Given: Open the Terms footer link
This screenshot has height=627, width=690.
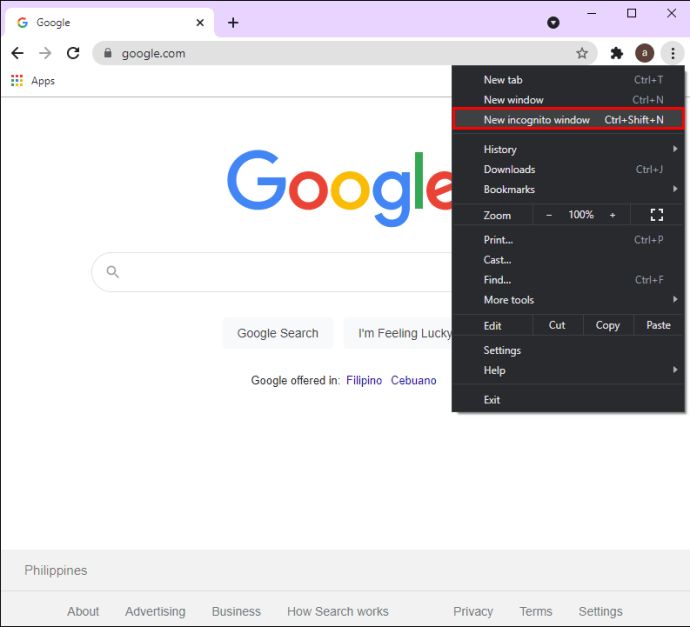Looking at the screenshot, I should coord(536,611).
